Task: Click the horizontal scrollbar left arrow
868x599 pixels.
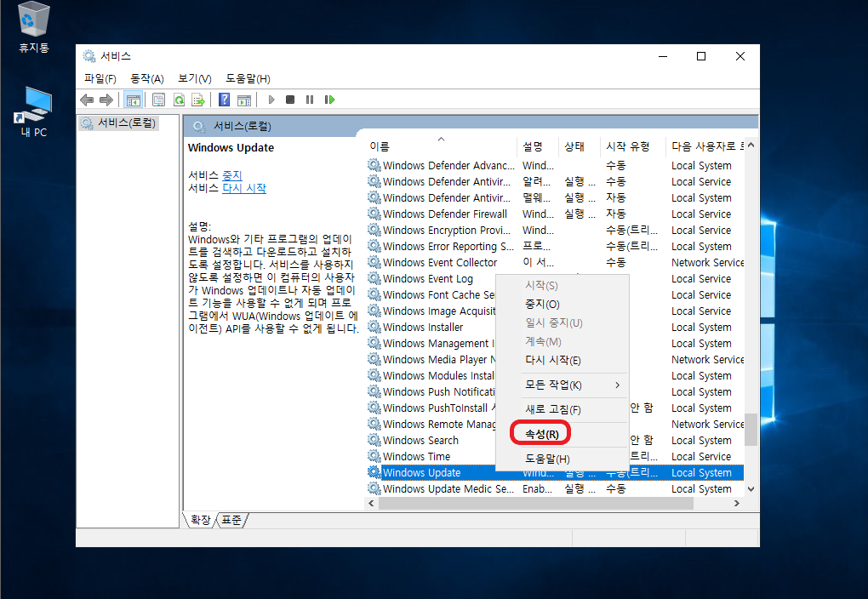Action: (371, 503)
